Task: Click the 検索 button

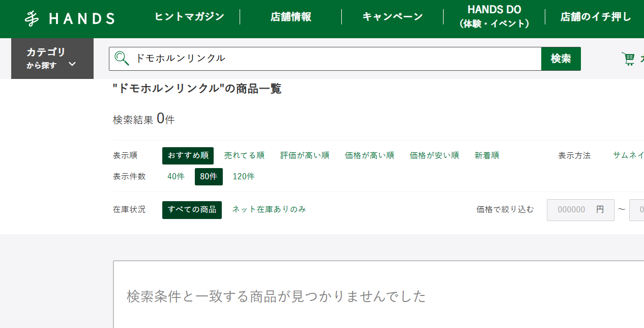Action: (x=561, y=59)
